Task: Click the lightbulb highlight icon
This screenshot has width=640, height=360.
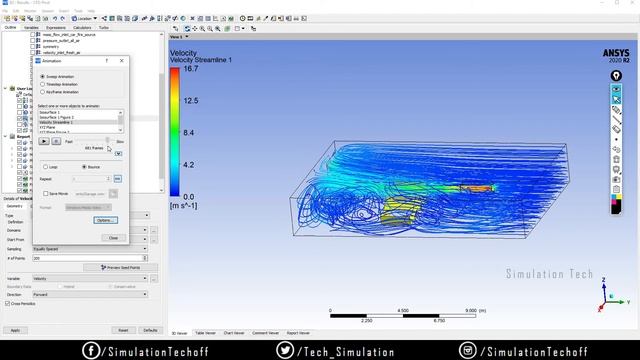Action: 616,76
